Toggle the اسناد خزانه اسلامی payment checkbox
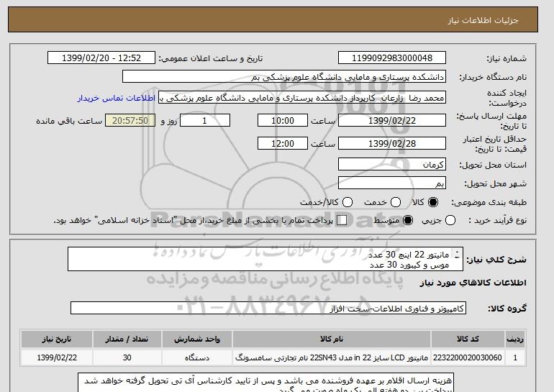 tap(342, 220)
